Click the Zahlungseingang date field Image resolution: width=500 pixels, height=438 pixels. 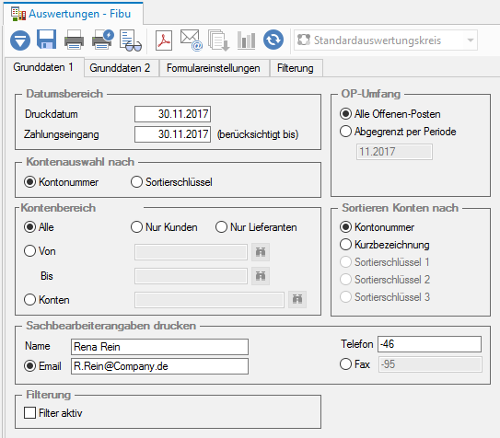click(172, 134)
